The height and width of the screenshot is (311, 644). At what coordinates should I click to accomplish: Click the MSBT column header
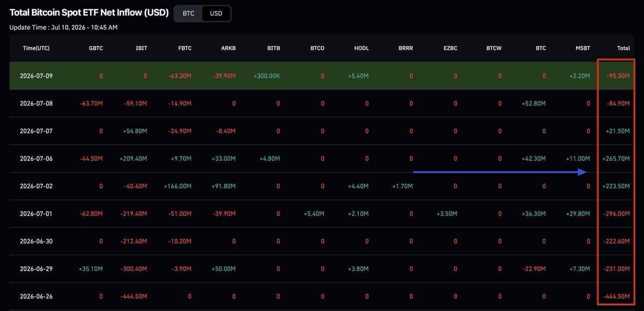(583, 48)
